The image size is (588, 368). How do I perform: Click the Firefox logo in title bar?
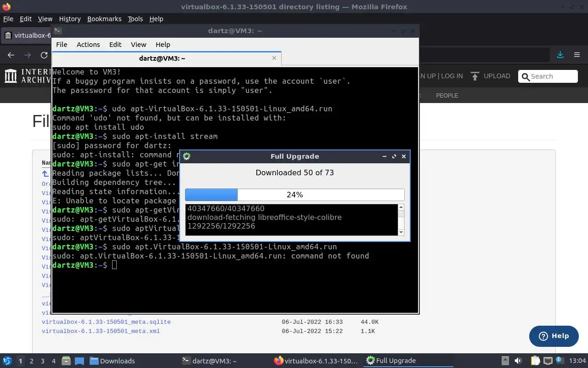tap(6, 6)
